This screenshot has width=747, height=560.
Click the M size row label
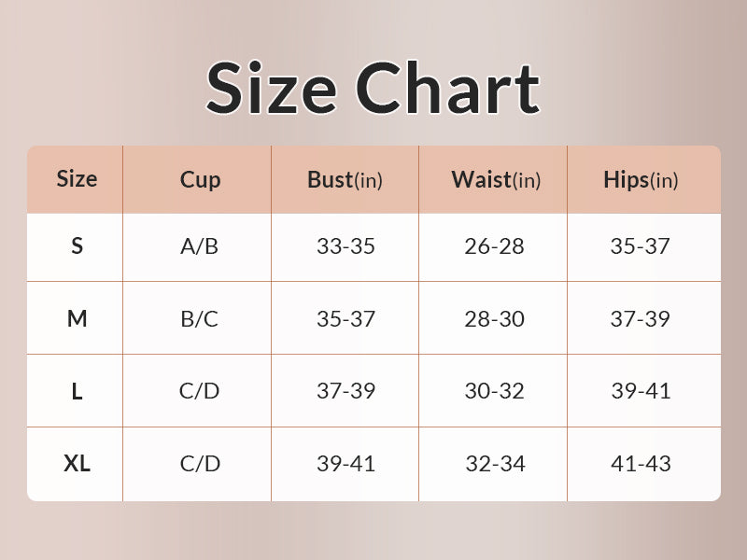point(77,319)
